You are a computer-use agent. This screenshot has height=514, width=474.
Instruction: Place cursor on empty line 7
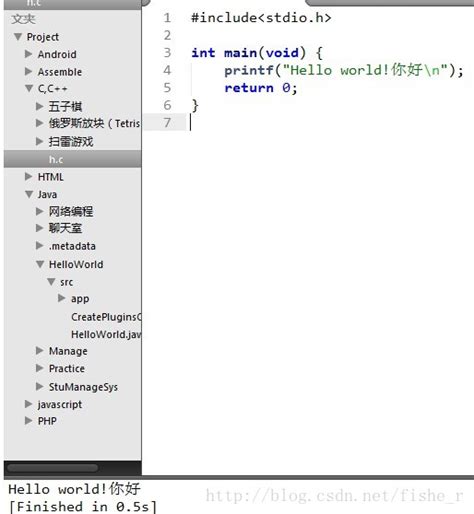330,123
